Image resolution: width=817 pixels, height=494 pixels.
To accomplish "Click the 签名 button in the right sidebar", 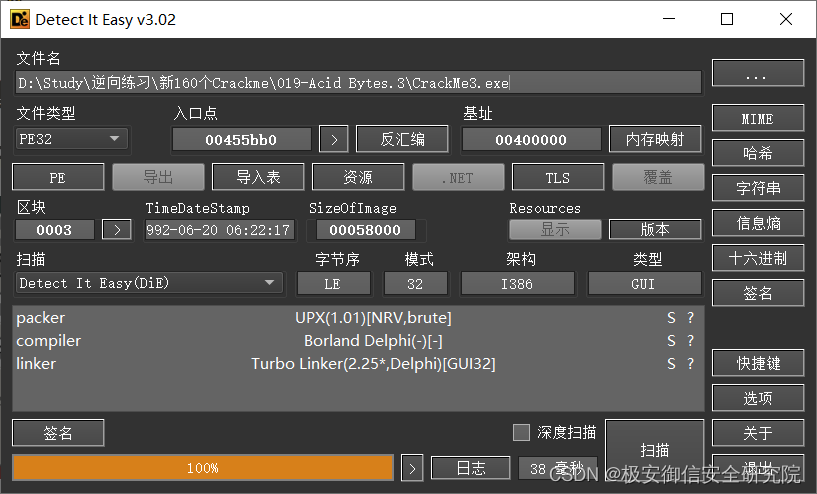I will [x=758, y=293].
